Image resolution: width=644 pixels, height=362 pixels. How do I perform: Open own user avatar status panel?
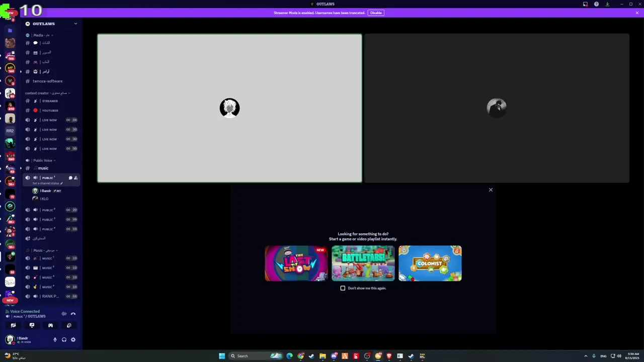click(x=10, y=340)
